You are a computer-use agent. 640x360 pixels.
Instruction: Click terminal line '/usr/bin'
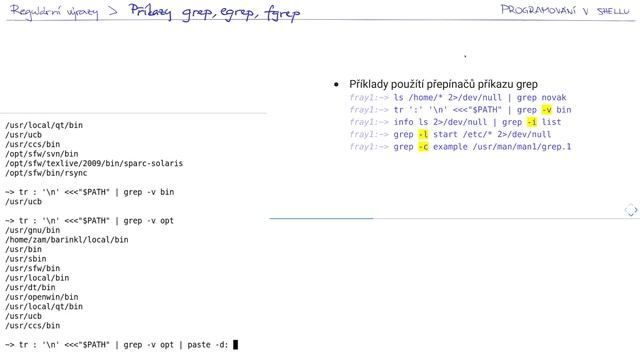(23, 249)
